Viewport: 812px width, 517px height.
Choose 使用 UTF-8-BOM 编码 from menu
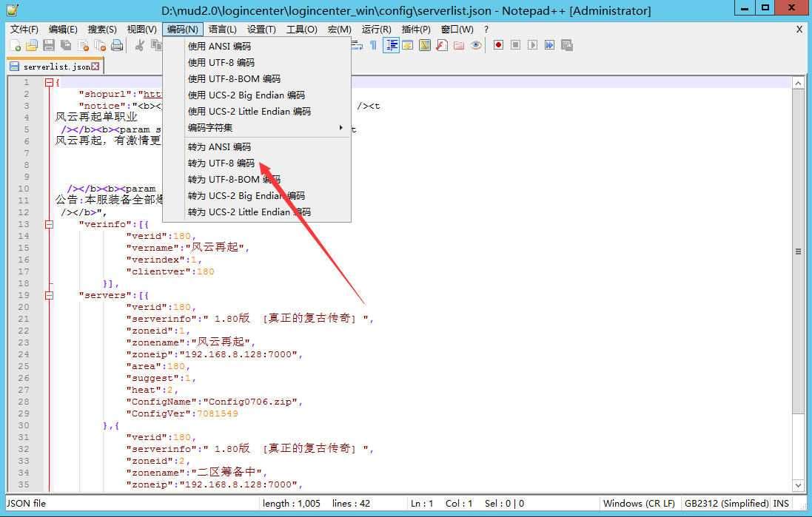234,79
